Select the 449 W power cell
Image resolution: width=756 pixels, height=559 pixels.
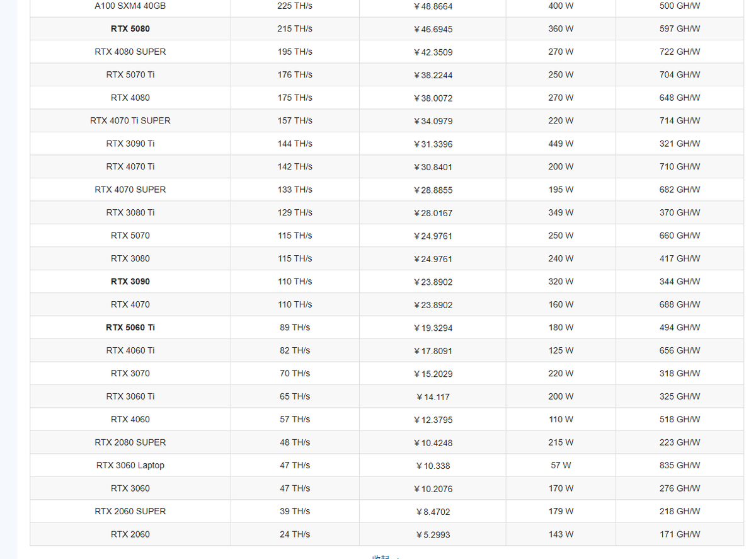[x=561, y=144]
